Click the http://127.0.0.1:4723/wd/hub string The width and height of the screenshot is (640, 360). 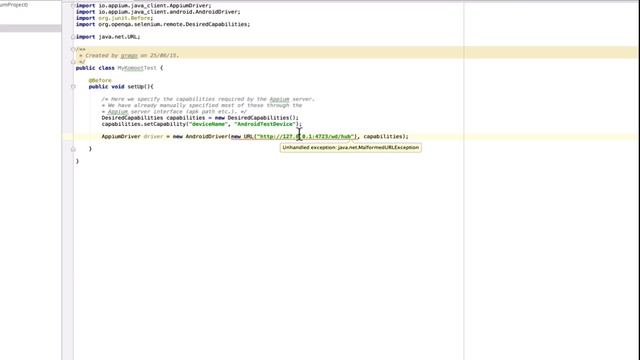pos(305,136)
